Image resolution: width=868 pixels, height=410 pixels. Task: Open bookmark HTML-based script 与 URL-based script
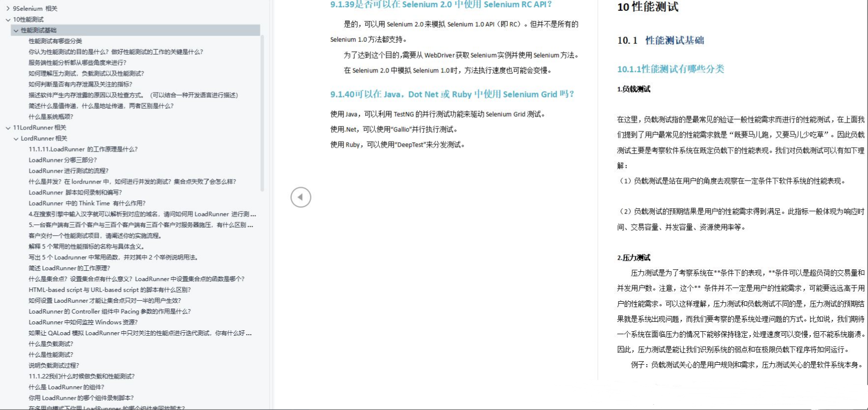[x=110, y=290]
